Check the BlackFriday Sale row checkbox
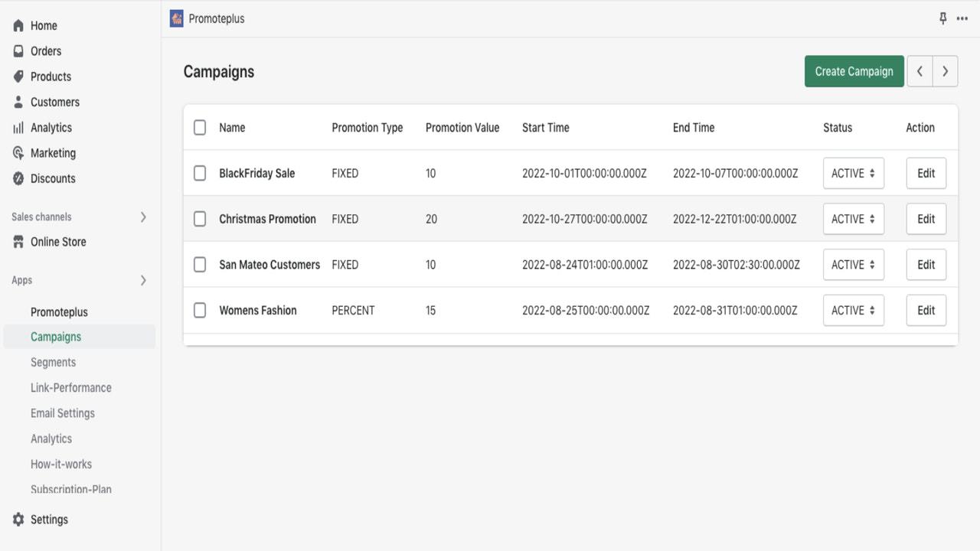The image size is (980, 551). [200, 173]
